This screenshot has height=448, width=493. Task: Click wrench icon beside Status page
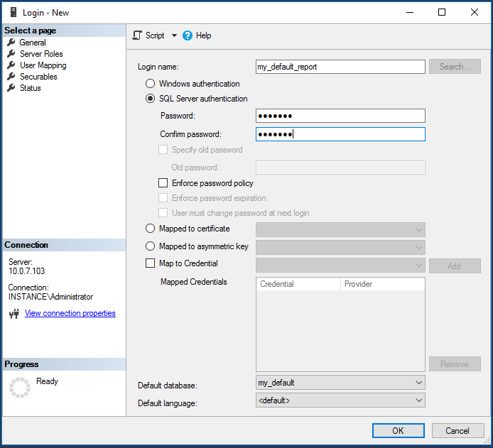pyautogui.click(x=11, y=88)
